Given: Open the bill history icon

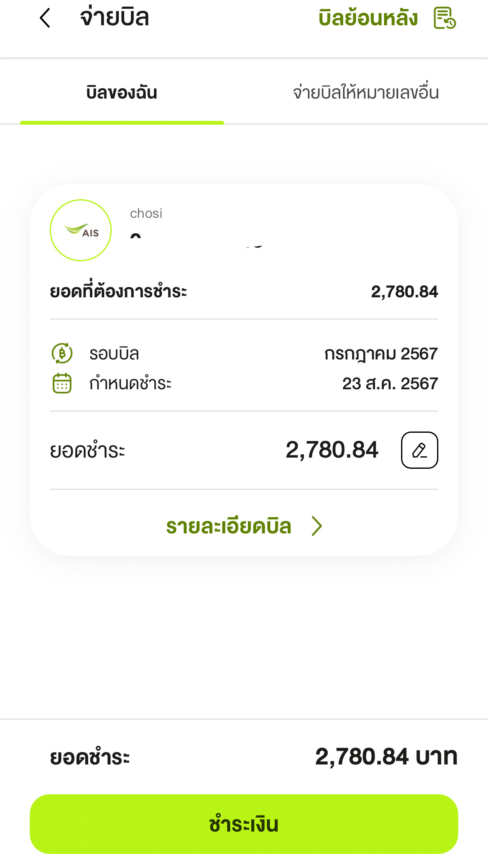Looking at the screenshot, I should [x=445, y=18].
